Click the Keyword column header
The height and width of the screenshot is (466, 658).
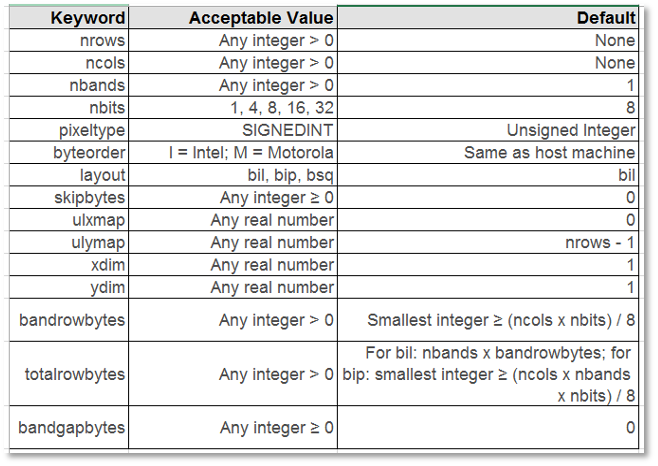[88, 18]
